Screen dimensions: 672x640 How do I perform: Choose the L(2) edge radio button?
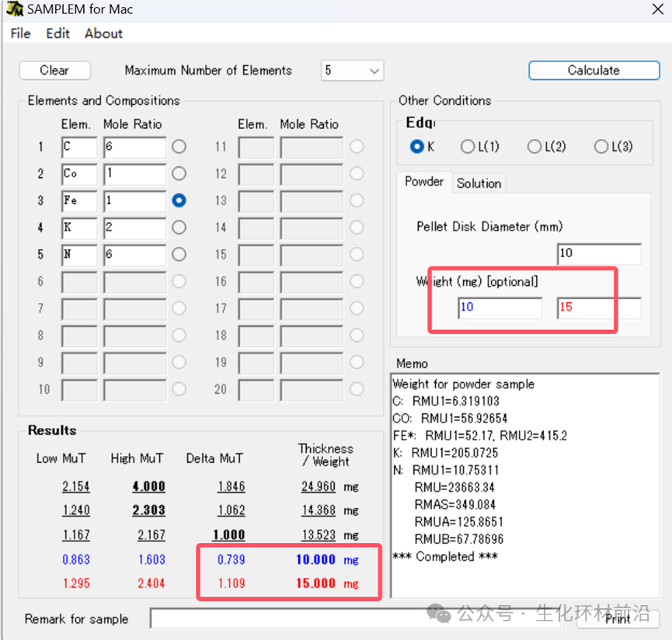(x=534, y=147)
